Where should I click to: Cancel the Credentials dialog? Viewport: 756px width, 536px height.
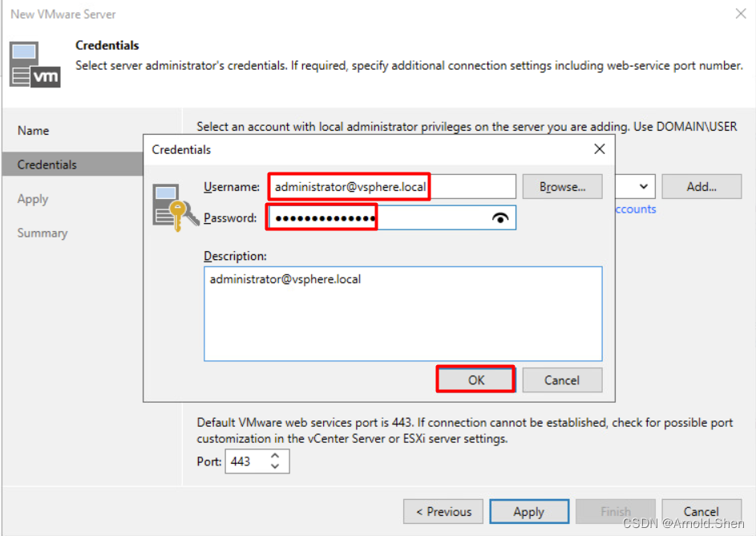point(562,380)
